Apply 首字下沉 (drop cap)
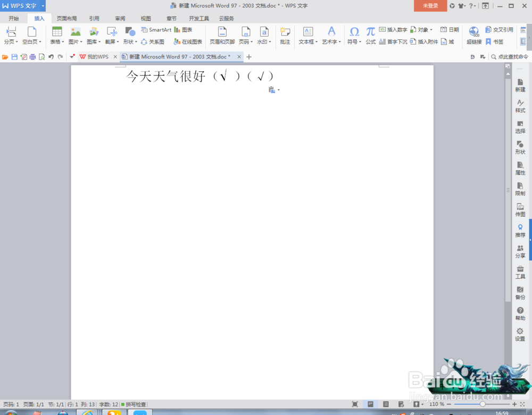 point(396,41)
